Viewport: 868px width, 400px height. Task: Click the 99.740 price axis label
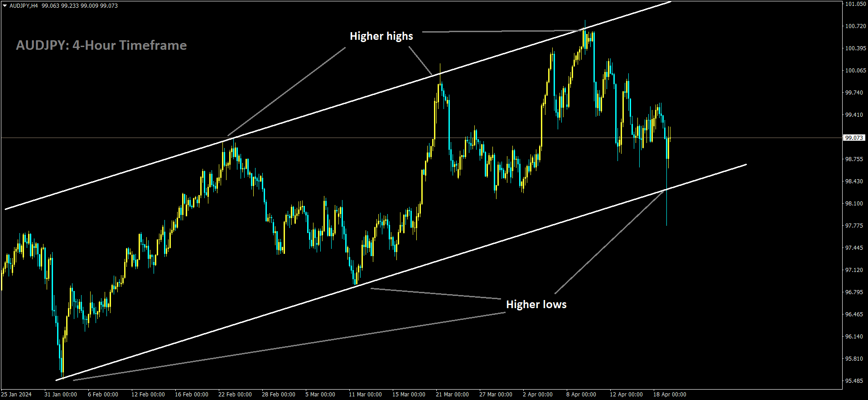tap(854, 93)
